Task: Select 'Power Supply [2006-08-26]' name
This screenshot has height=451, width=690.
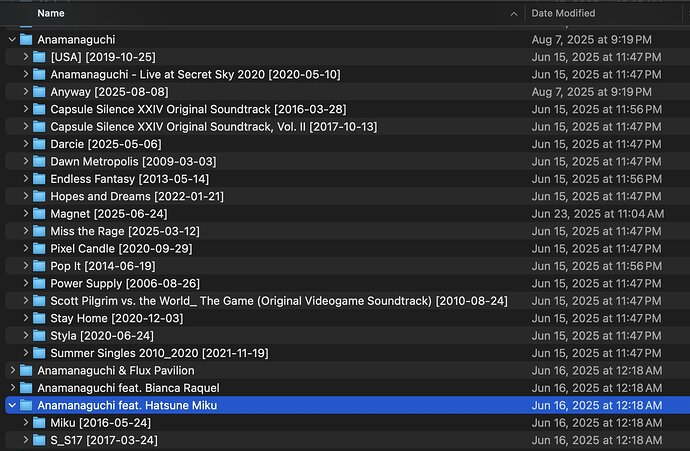Action: 125,283
